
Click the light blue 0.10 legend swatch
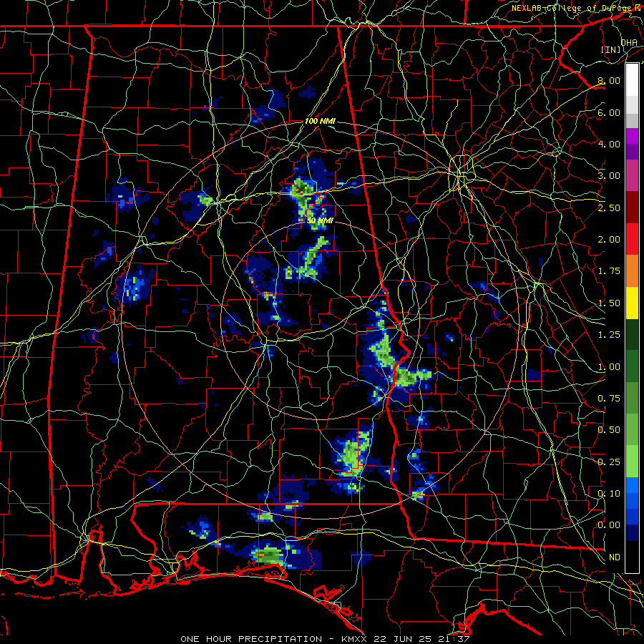632,485
